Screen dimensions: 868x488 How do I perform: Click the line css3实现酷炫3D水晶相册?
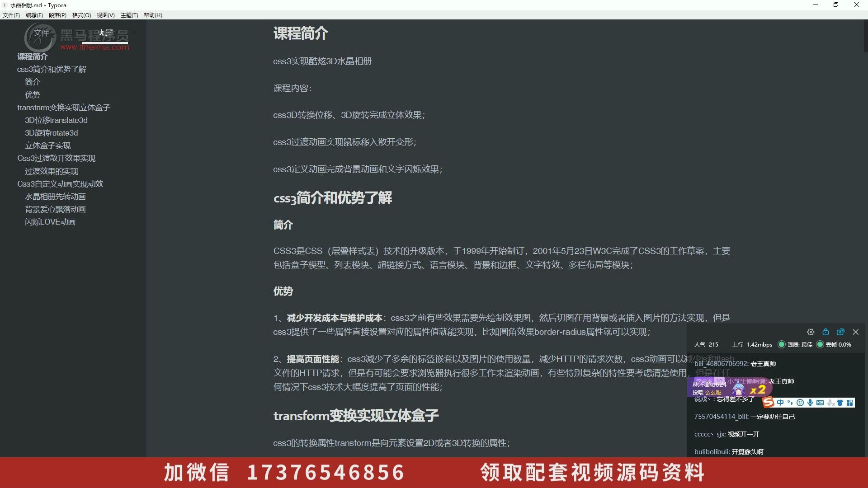click(x=322, y=61)
